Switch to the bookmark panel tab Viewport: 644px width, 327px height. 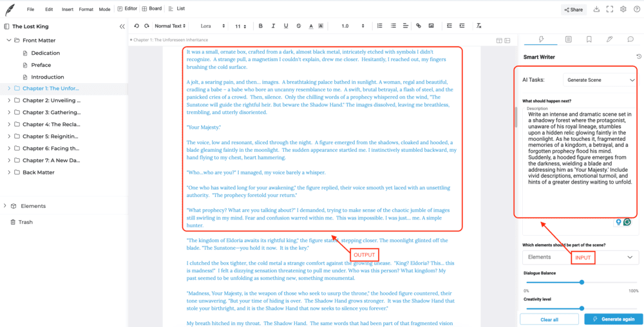(x=589, y=39)
